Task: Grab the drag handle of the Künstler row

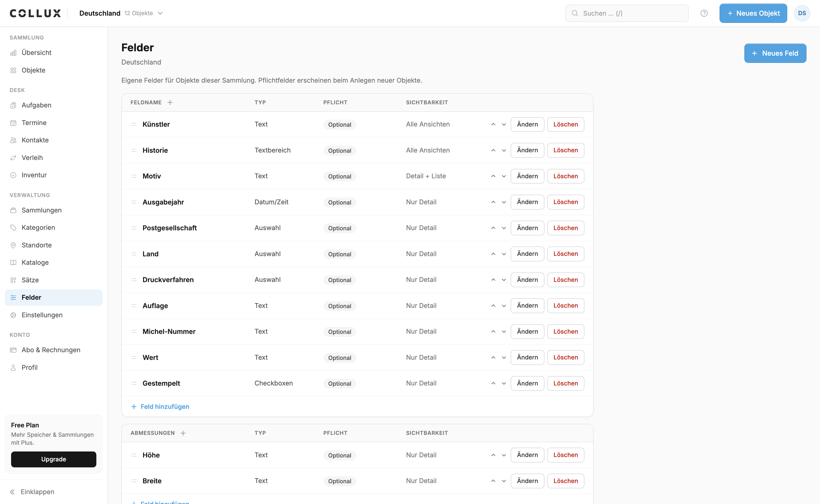Action: 134,124
